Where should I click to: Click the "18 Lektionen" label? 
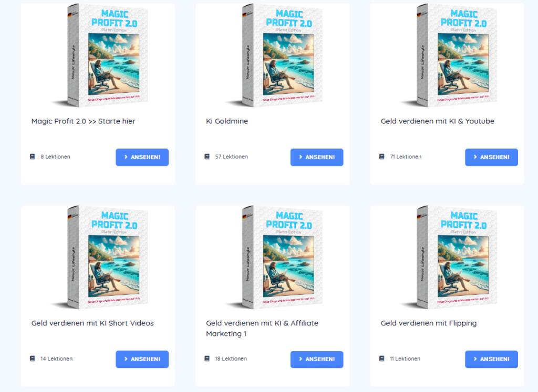click(231, 358)
